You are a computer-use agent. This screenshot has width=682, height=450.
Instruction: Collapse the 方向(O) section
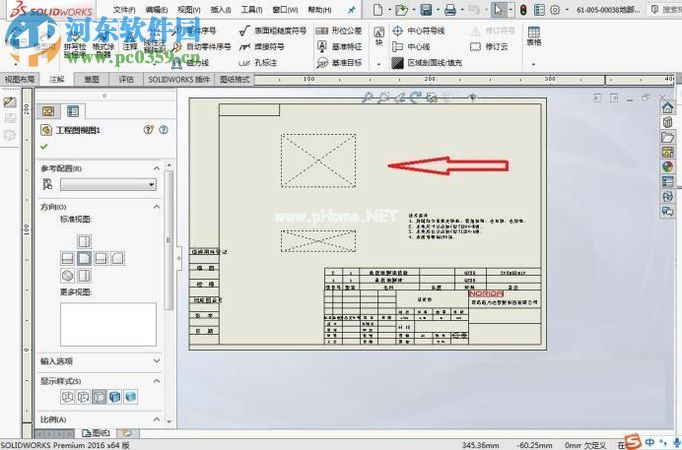pos(157,207)
